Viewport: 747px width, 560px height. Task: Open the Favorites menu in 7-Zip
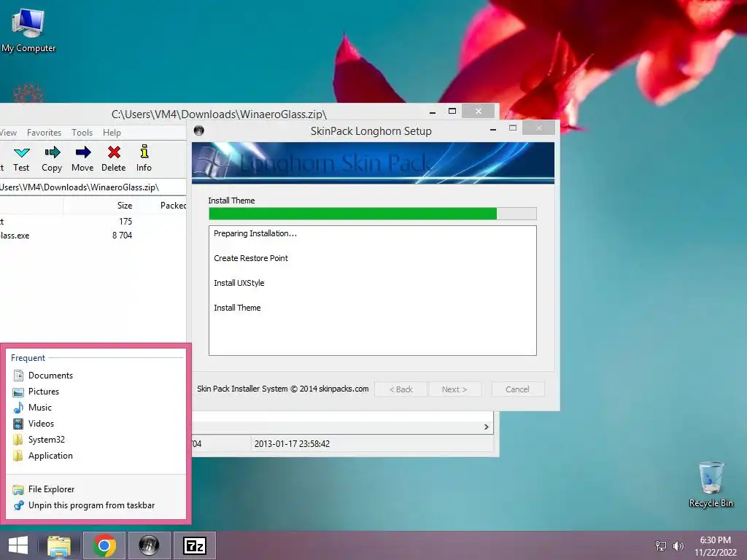[44, 133]
